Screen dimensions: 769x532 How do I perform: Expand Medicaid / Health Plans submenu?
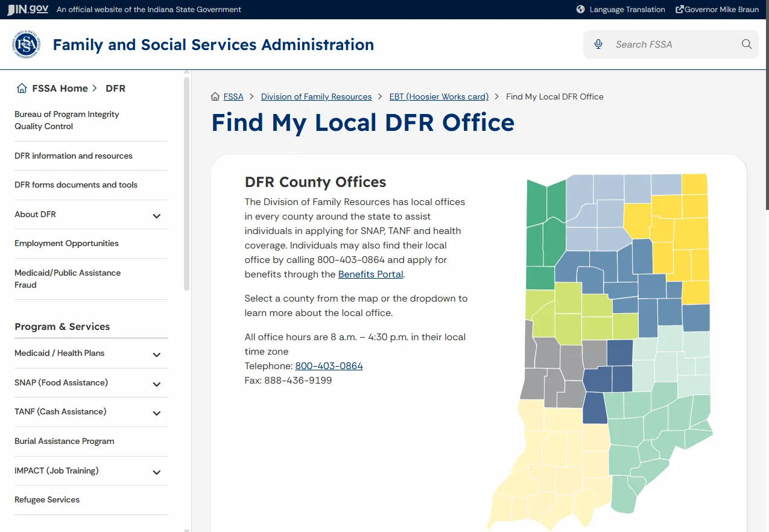click(157, 355)
